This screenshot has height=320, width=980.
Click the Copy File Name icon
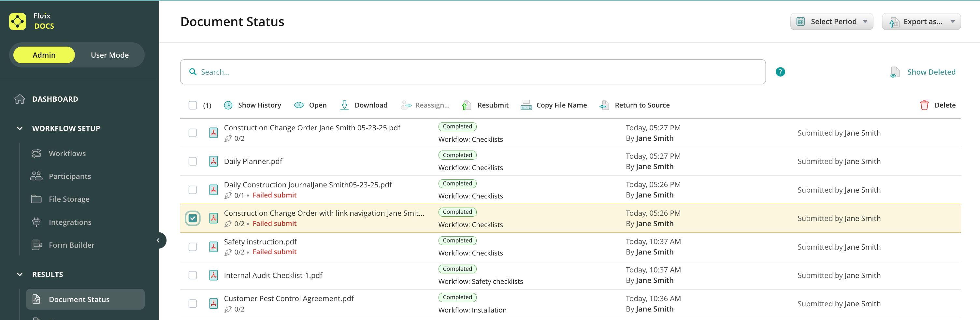[x=526, y=105]
